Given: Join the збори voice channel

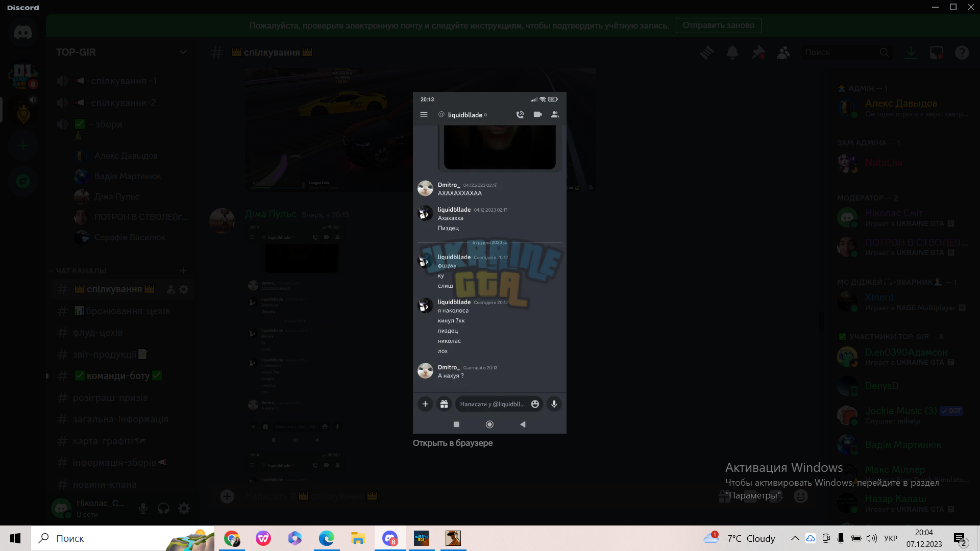Looking at the screenshot, I should [x=121, y=124].
